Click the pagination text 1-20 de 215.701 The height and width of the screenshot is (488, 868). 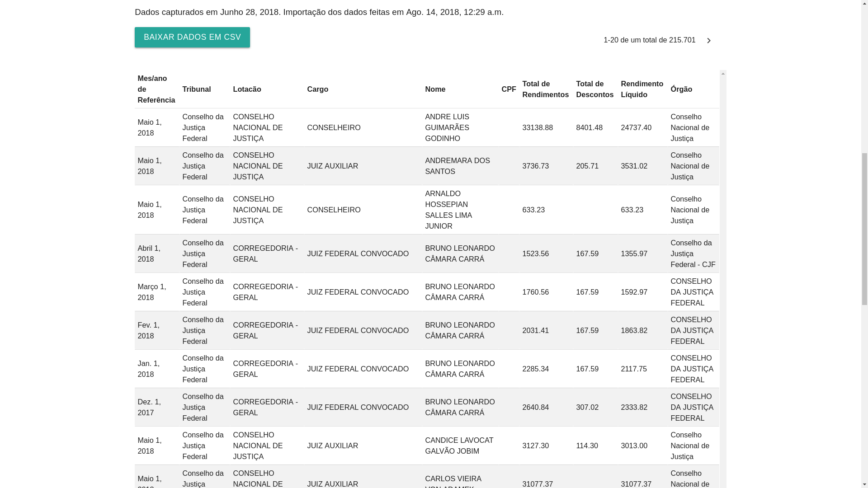649,40
